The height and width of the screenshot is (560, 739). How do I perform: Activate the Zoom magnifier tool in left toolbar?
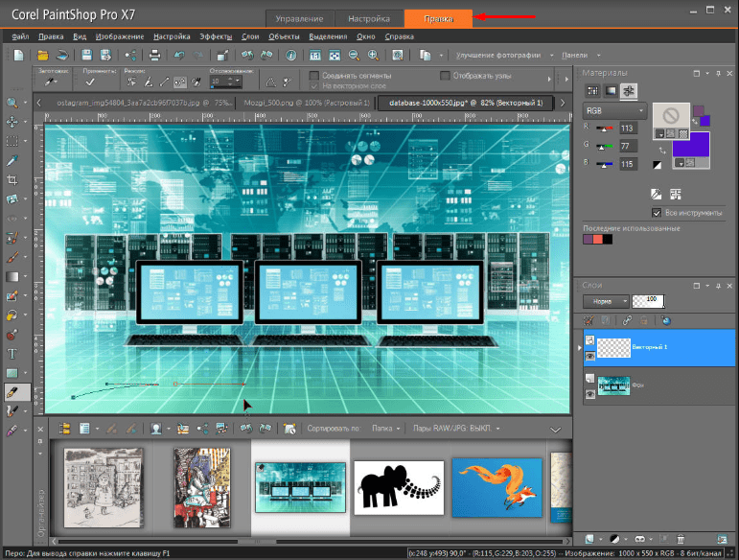click(12, 103)
